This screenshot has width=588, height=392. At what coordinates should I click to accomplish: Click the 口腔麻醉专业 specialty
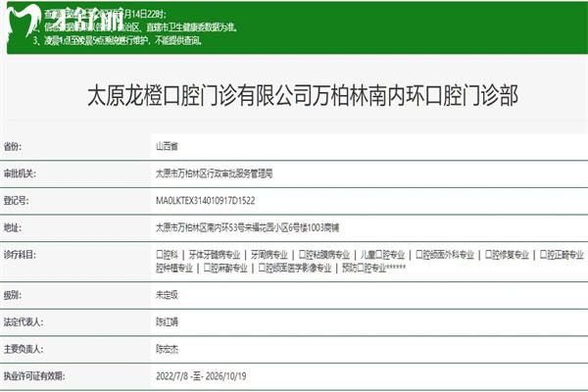(x=225, y=268)
